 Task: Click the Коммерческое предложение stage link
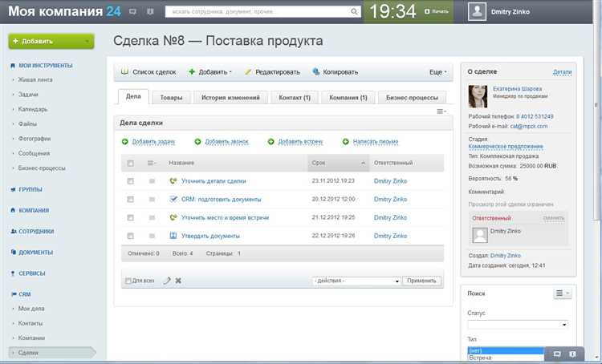506,147
